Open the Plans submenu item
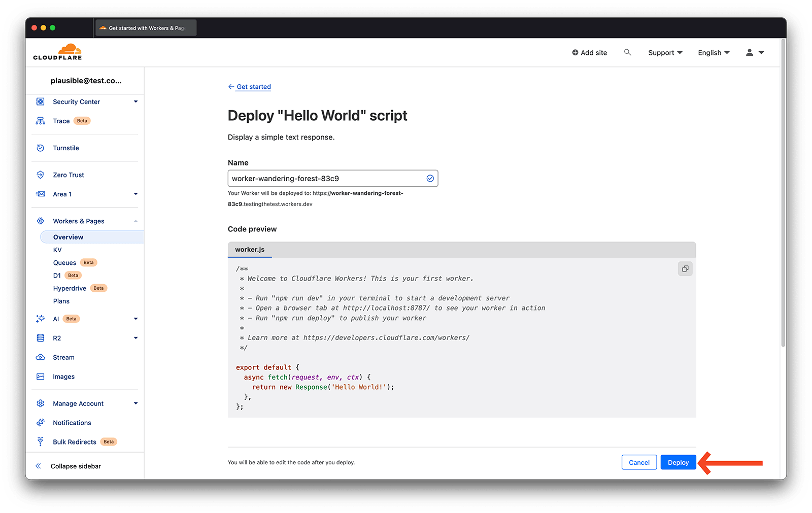 click(x=61, y=301)
